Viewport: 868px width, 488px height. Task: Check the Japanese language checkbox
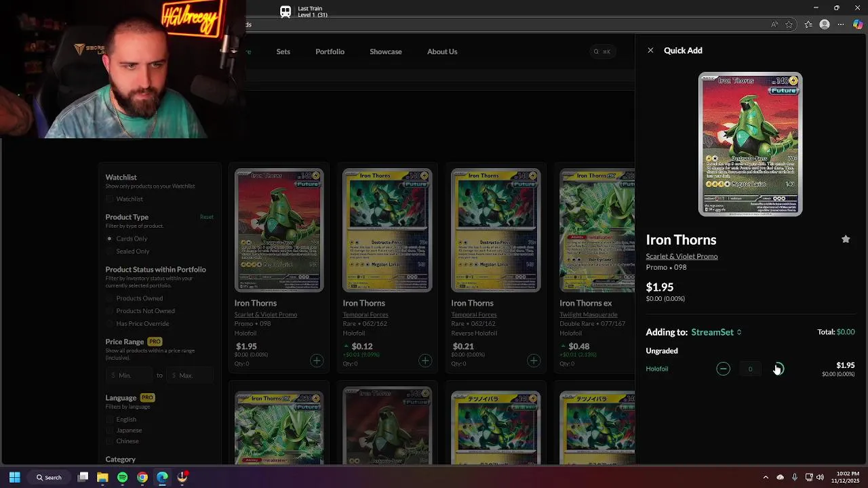click(x=110, y=430)
